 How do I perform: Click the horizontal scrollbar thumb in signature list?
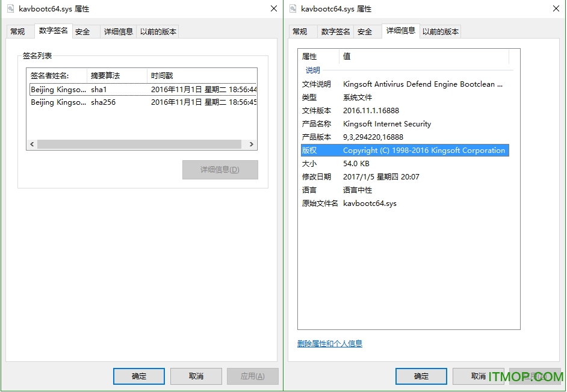[x=139, y=145]
